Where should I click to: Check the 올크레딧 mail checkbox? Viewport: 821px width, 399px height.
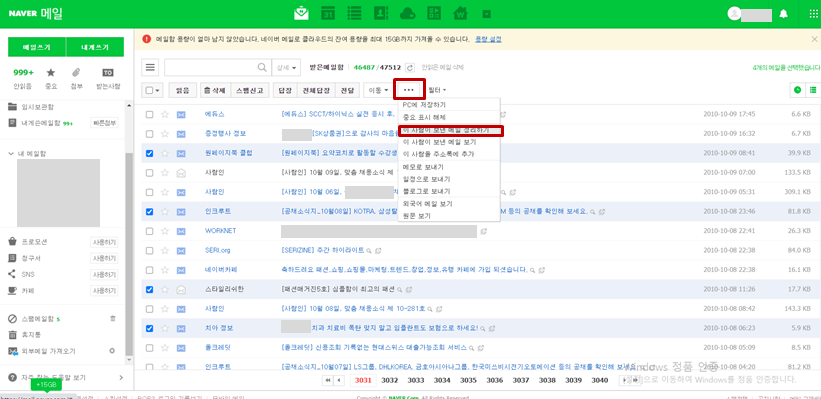click(150, 348)
